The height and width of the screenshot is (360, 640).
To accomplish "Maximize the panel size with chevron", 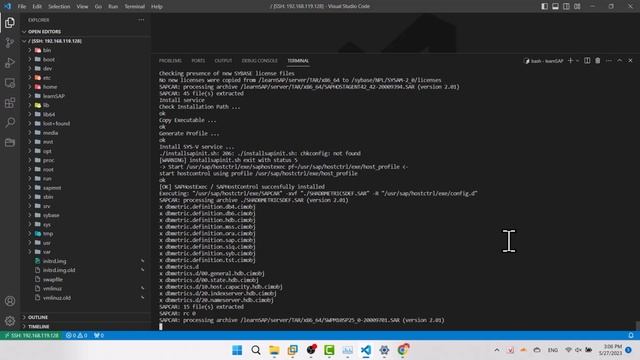I will point(620,60).
